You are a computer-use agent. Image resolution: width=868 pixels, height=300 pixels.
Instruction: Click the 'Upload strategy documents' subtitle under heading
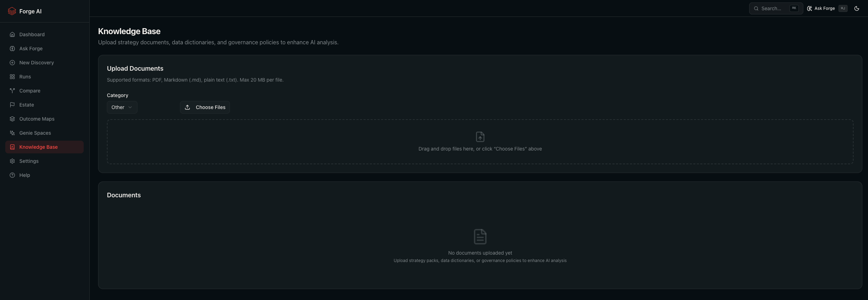(x=218, y=42)
